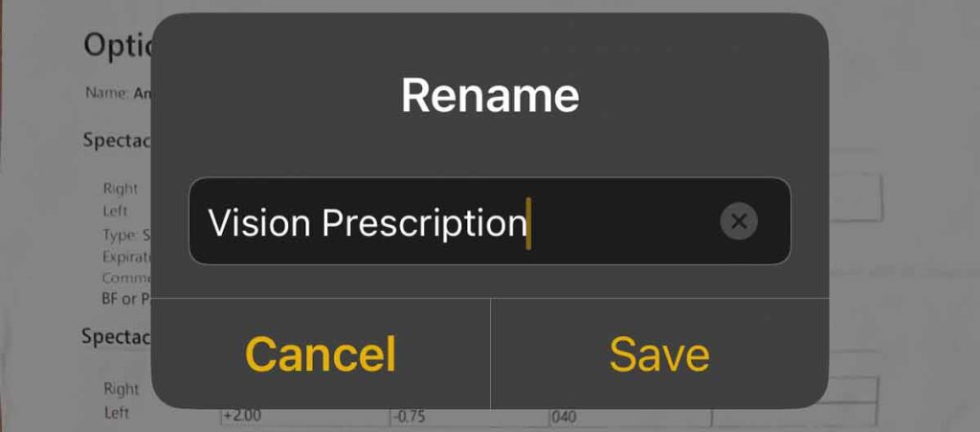Click the upper Left row label
Screen dimensions: 980x432
(116, 210)
